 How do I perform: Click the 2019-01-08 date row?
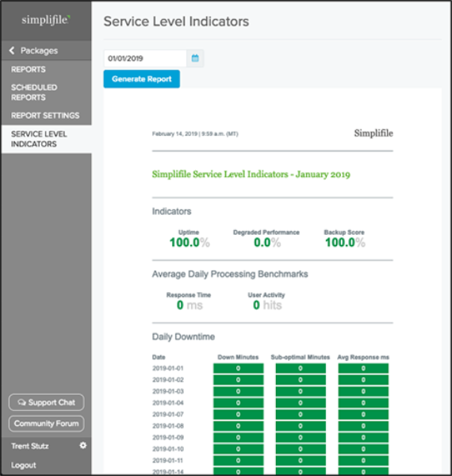coord(168,426)
